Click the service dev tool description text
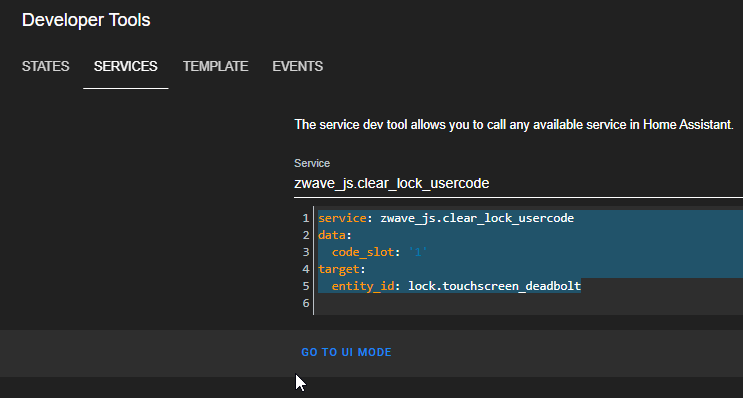Image resolution: width=743 pixels, height=398 pixels. point(514,125)
